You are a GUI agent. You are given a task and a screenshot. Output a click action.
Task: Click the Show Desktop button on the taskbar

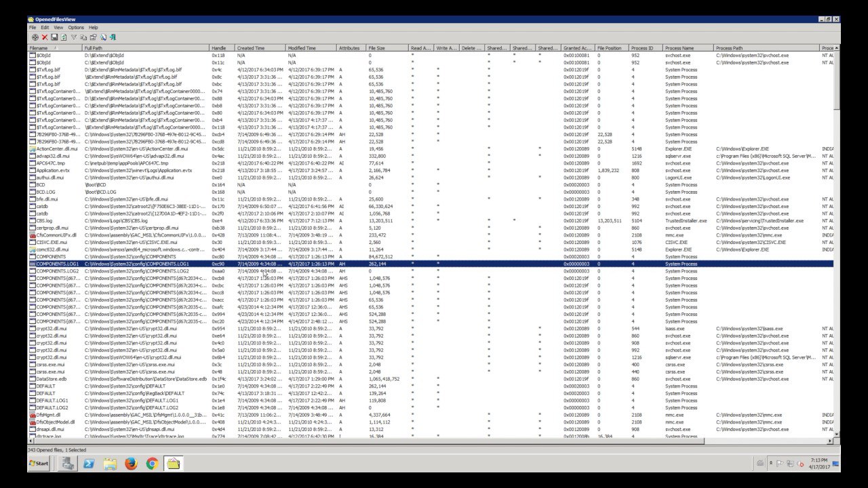835,464
